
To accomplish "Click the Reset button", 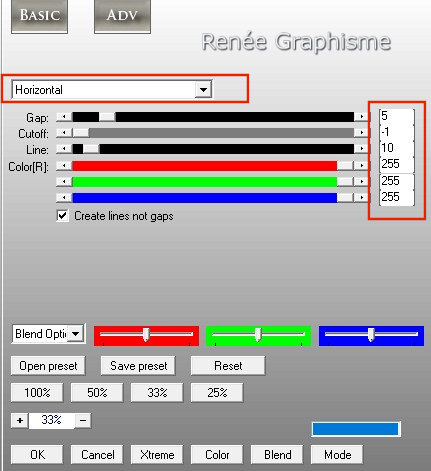I will 228,366.
